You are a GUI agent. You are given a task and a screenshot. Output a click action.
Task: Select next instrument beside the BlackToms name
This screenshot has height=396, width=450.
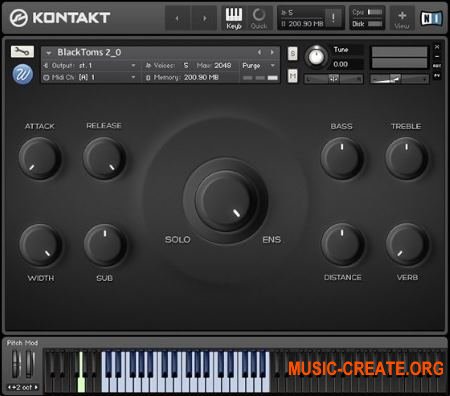coord(272,52)
